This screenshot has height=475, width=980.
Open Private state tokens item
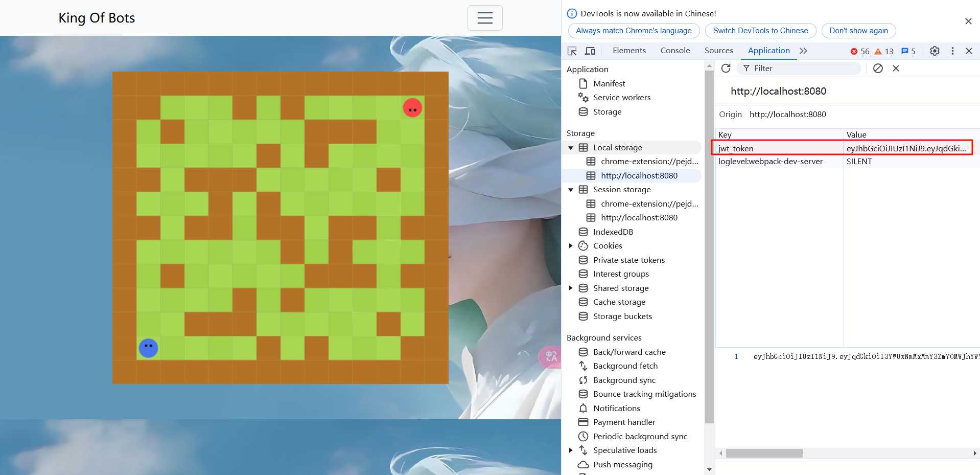pyautogui.click(x=629, y=260)
